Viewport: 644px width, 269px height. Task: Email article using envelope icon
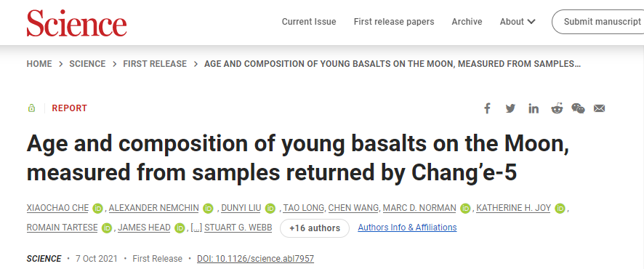599,108
